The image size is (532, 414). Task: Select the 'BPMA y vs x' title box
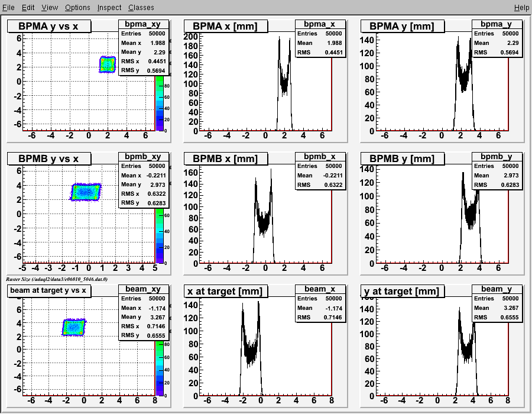49,26
